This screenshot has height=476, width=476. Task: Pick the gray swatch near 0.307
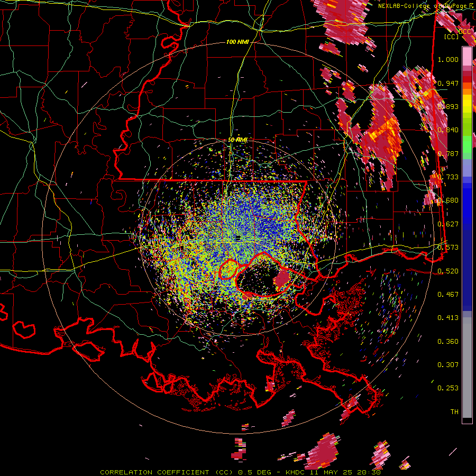pyautogui.click(x=467, y=368)
